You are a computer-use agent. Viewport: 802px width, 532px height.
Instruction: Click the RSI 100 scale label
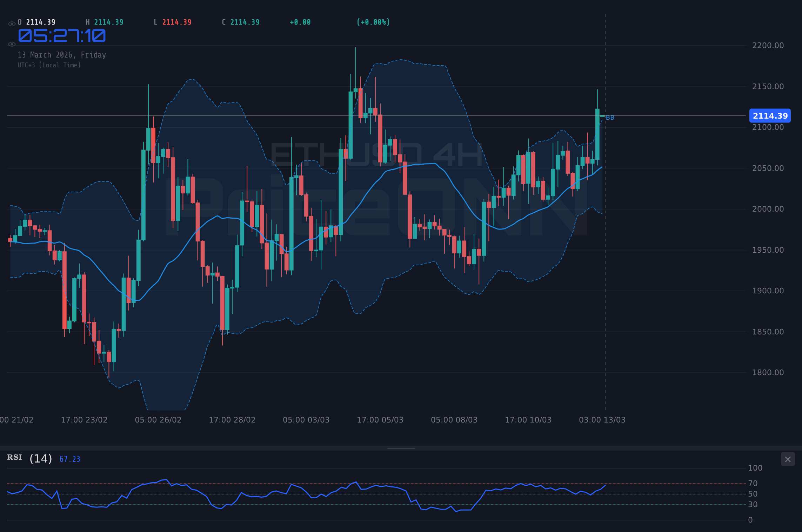click(x=755, y=468)
